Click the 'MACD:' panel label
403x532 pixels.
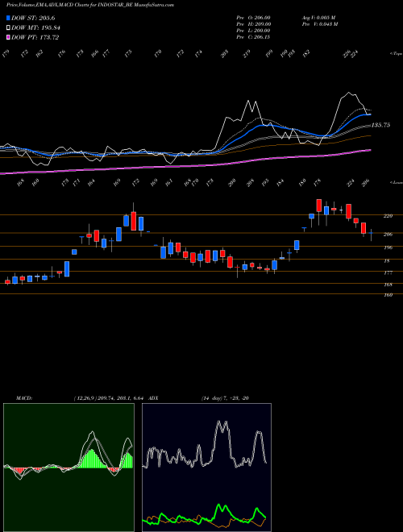23,398
